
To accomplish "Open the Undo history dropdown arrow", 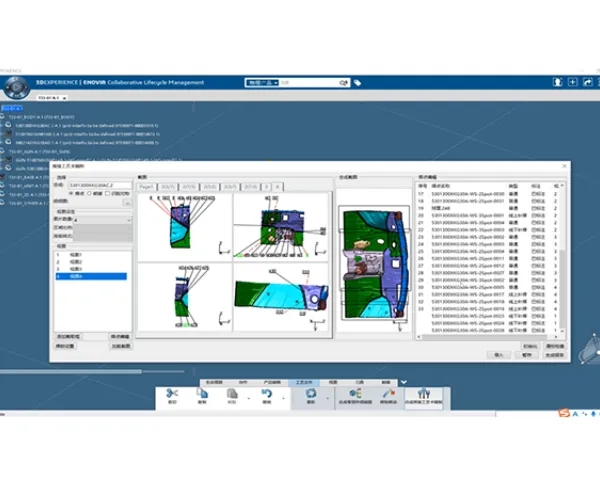I will [x=283, y=399].
